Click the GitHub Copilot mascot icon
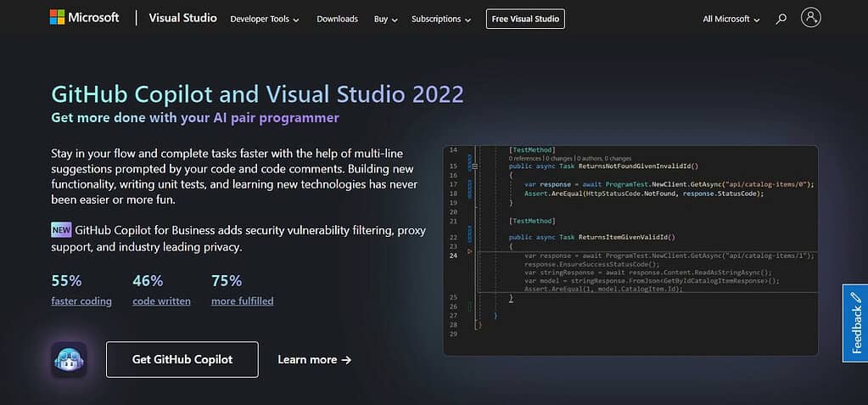Image resolution: width=868 pixels, height=405 pixels. tap(70, 359)
